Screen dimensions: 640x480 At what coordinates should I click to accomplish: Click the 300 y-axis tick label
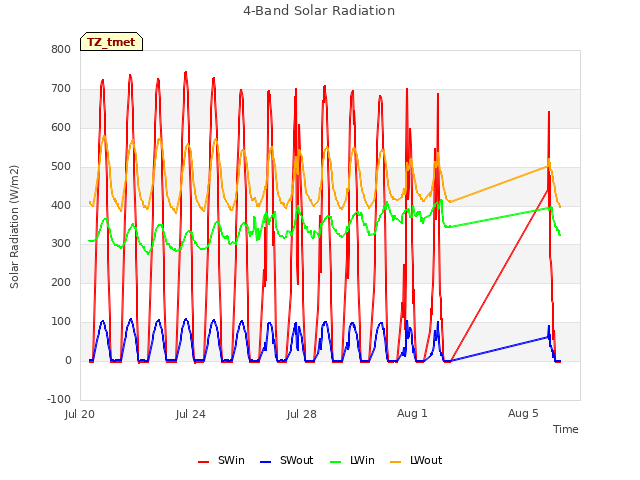(x=61, y=244)
